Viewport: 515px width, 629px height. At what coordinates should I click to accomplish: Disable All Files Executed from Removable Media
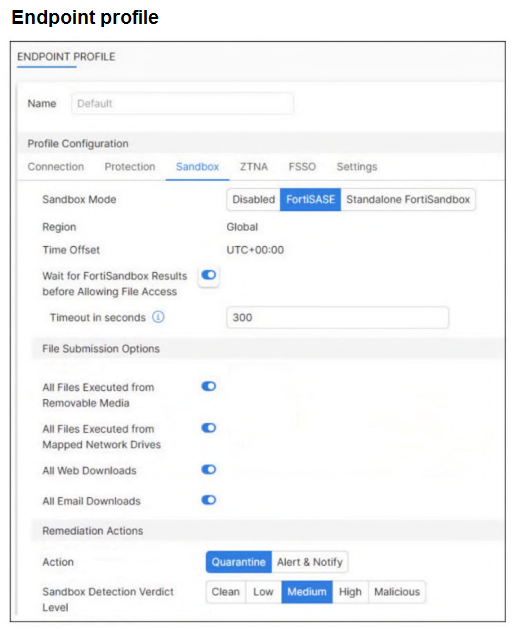(x=209, y=386)
